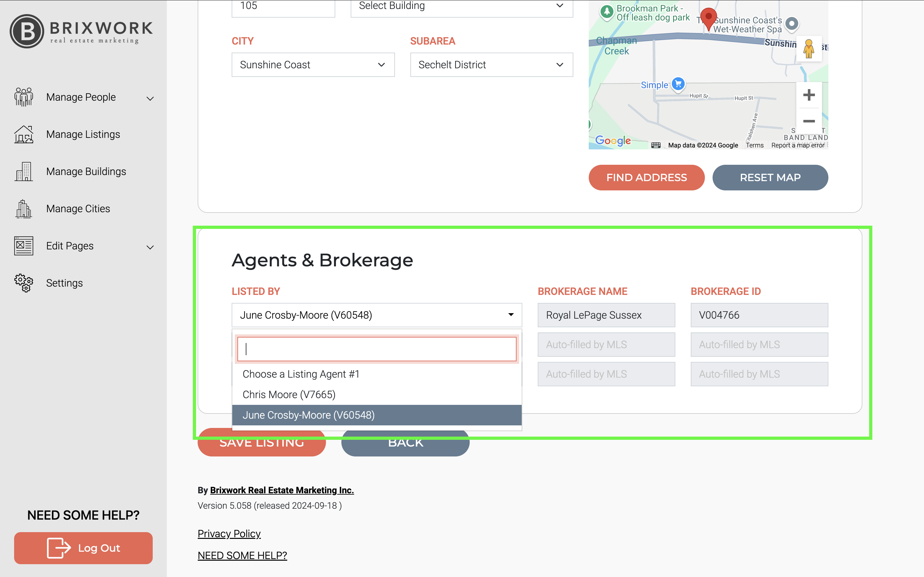The width and height of the screenshot is (924, 577).
Task: Click the Manage People icon
Action: (24, 97)
